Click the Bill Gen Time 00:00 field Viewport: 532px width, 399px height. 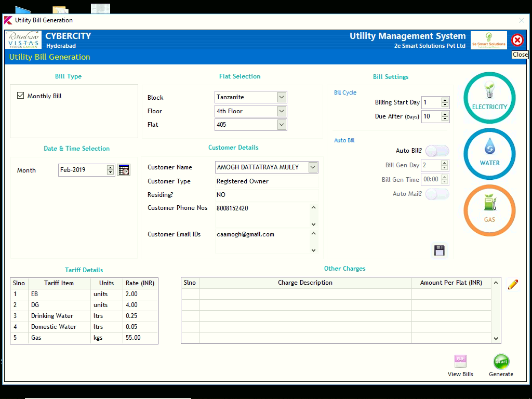click(431, 179)
